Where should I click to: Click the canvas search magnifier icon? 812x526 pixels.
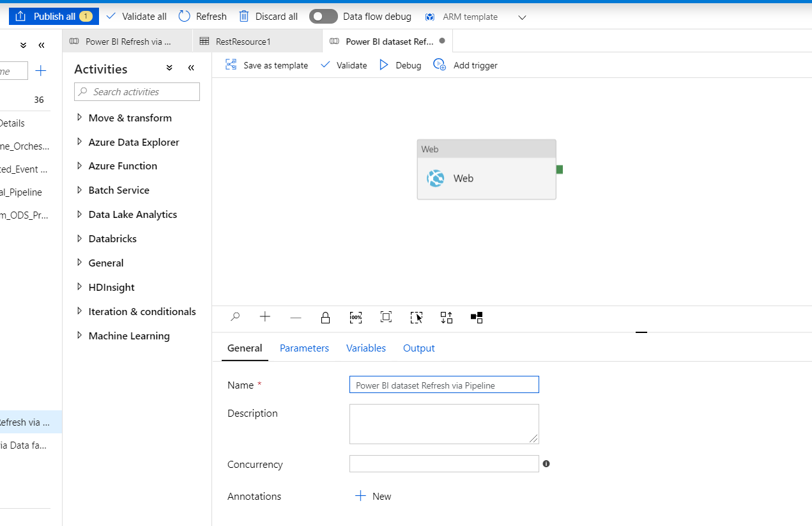[x=235, y=317]
